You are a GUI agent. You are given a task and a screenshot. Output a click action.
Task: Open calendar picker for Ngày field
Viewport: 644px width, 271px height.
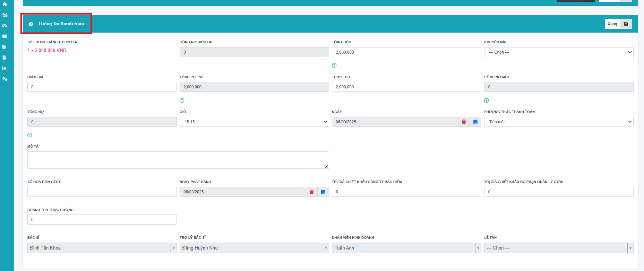point(475,122)
